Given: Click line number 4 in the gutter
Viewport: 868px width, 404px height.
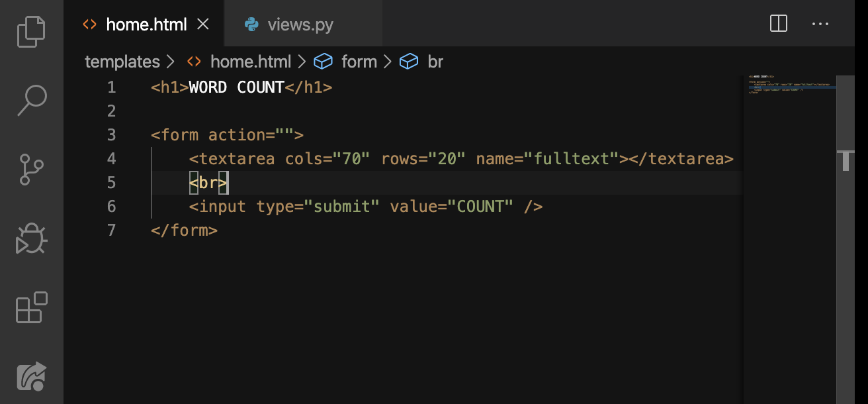Looking at the screenshot, I should [111, 159].
